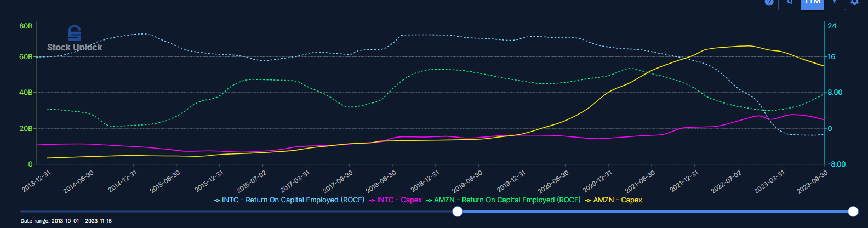Screen dimensions: 868x228
Task: Click the 2019-12-31 x-axis date
Action: click(511, 181)
